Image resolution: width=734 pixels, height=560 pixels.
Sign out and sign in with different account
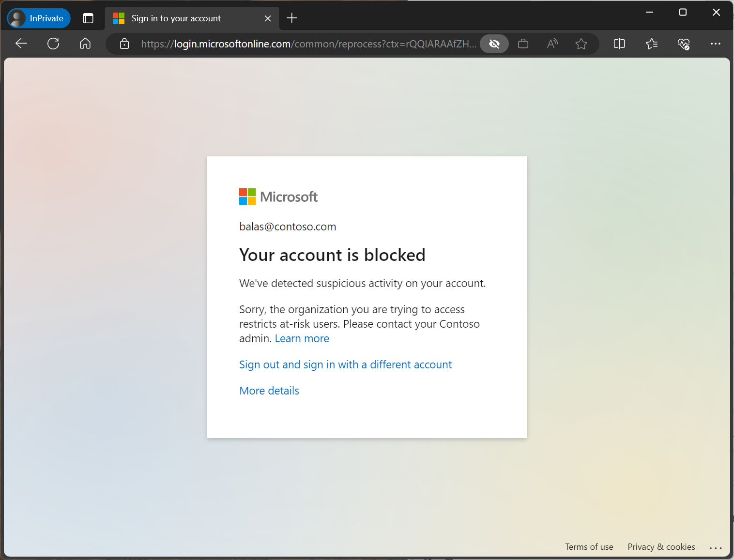[x=345, y=364]
